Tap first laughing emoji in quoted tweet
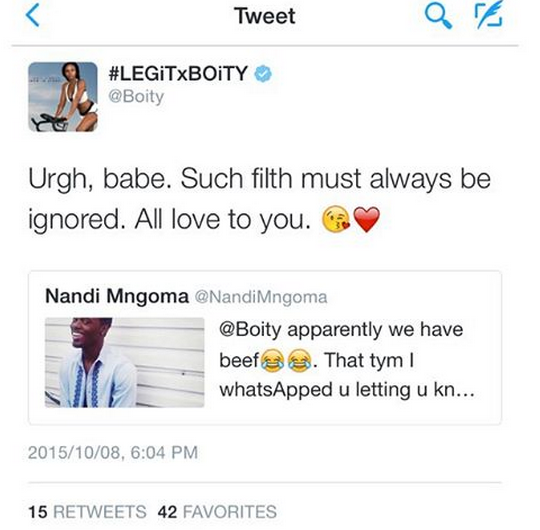 coord(272,361)
